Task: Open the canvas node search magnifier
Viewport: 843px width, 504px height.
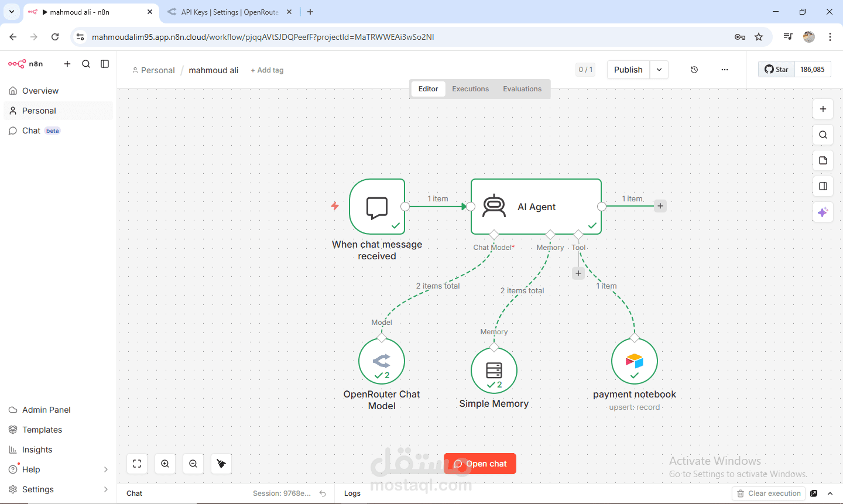Action: tap(823, 135)
